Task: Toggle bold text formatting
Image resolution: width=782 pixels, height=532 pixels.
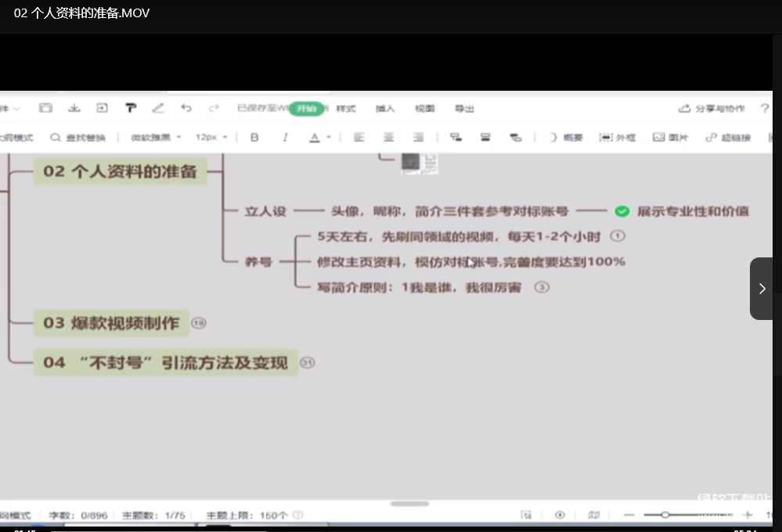Action: click(254, 137)
